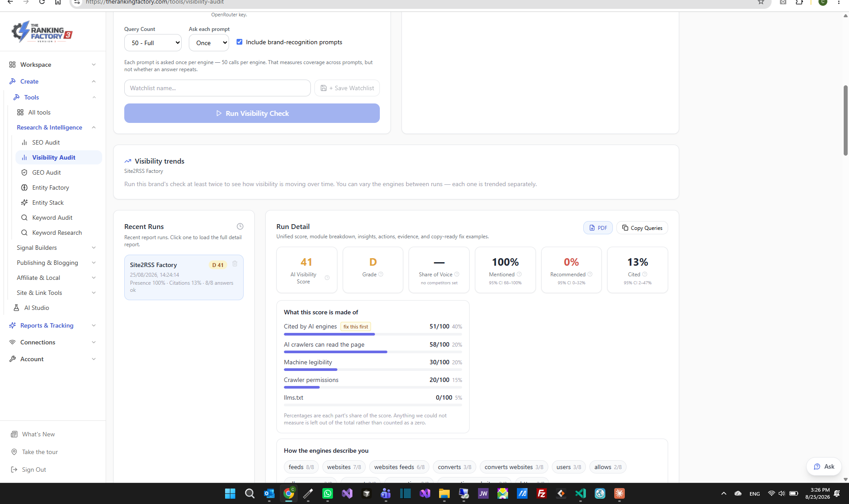Click the site info icon in the address bar
849x504 pixels.
click(77, 2)
